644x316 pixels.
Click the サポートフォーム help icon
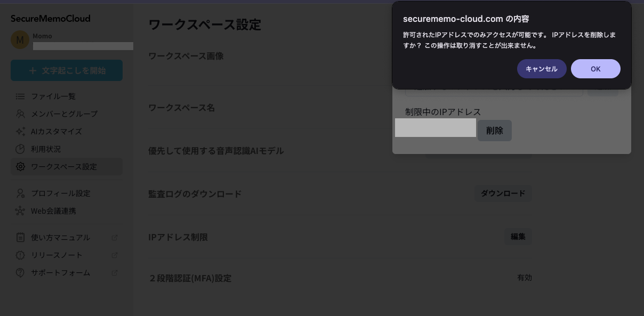coord(20,273)
